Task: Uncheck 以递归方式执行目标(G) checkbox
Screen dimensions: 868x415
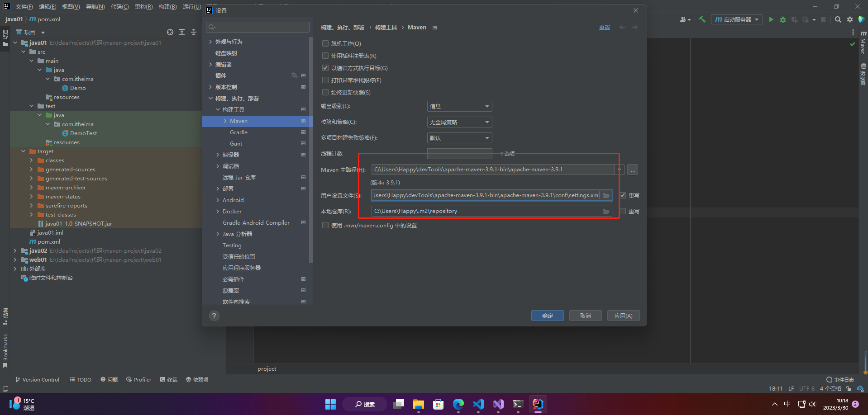Action: click(x=325, y=68)
